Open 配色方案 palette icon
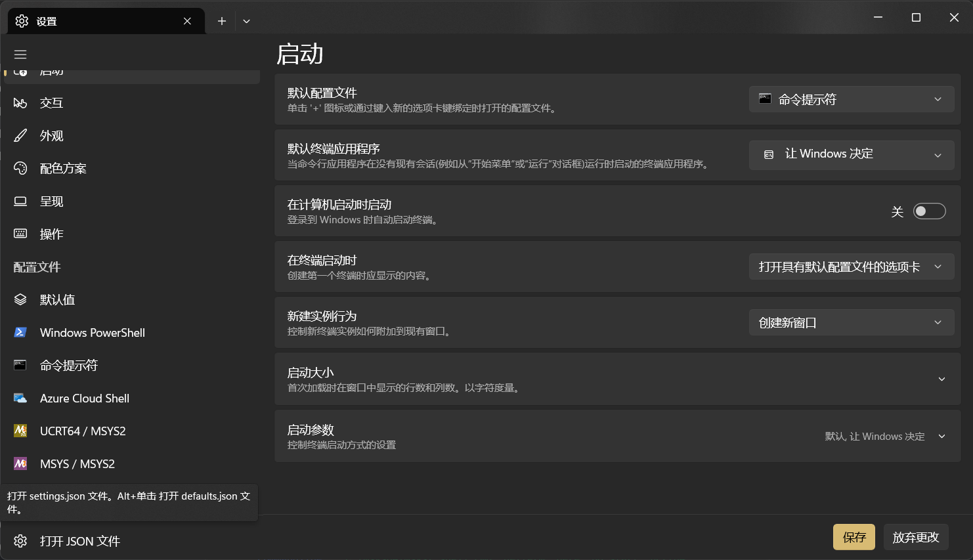973x560 pixels. click(x=20, y=169)
